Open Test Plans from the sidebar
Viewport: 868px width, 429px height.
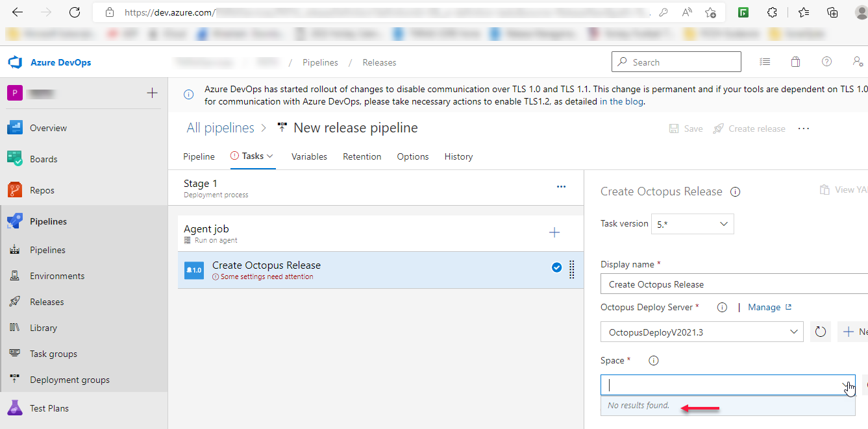tap(50, 408)
